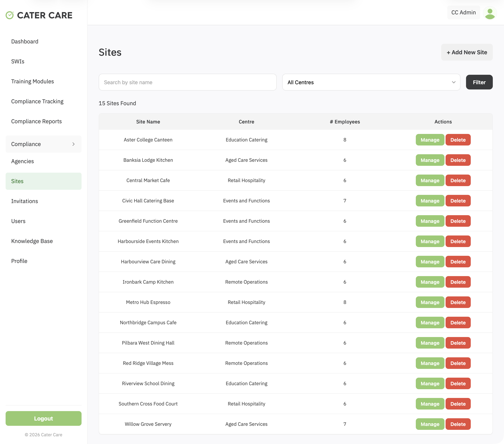The width and height of the screenshot is (504, 444).
Task: Manage Northbridge Campus Cafe site
Action: click(430, 323)
